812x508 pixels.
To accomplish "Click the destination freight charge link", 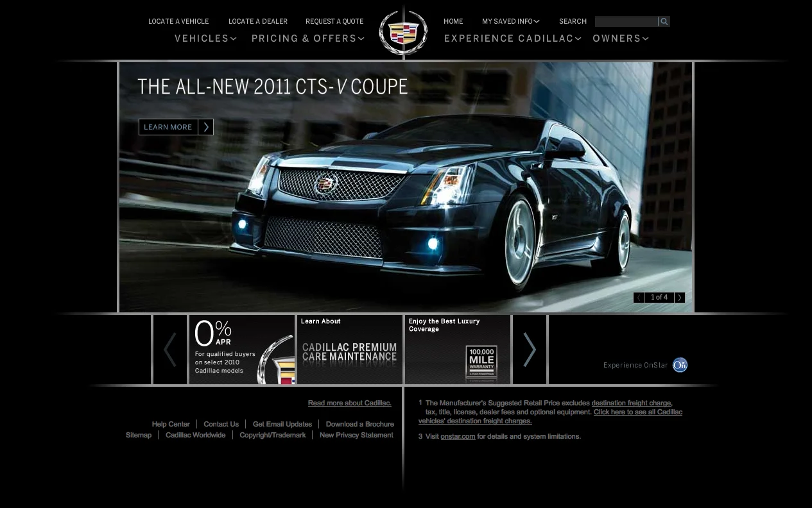I will pos(632,403).
